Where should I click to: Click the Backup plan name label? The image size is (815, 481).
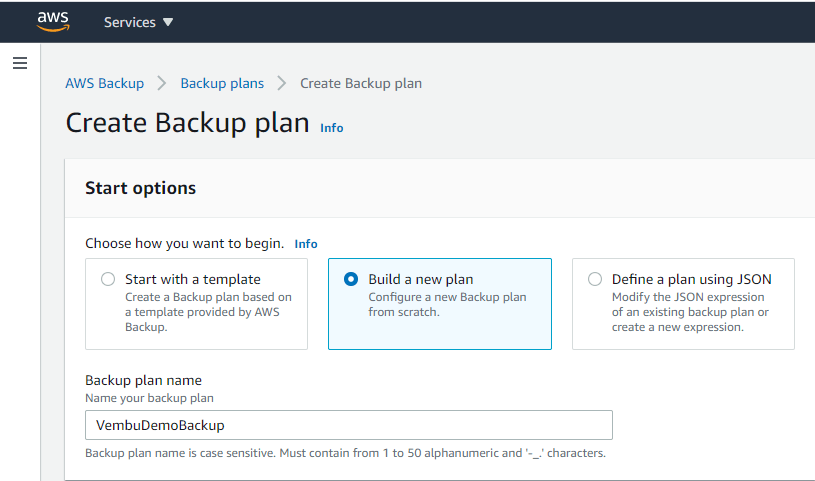point(143,380)
